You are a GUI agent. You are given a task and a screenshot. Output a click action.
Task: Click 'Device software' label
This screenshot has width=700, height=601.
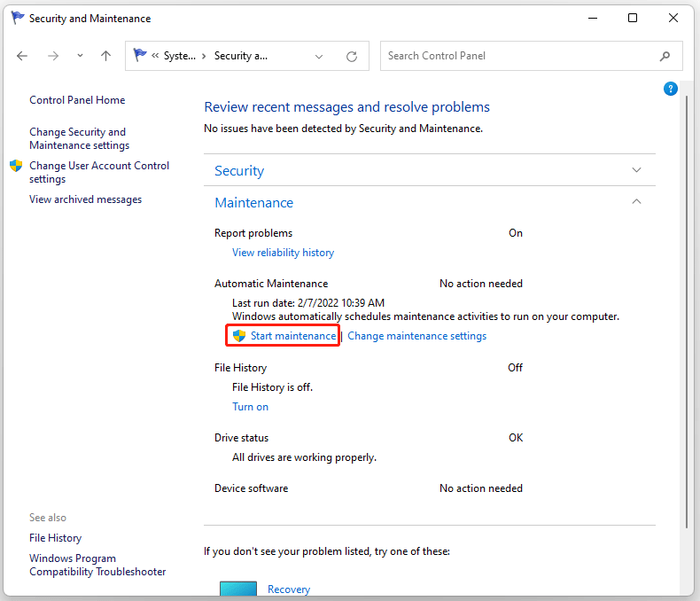point(251,488)
